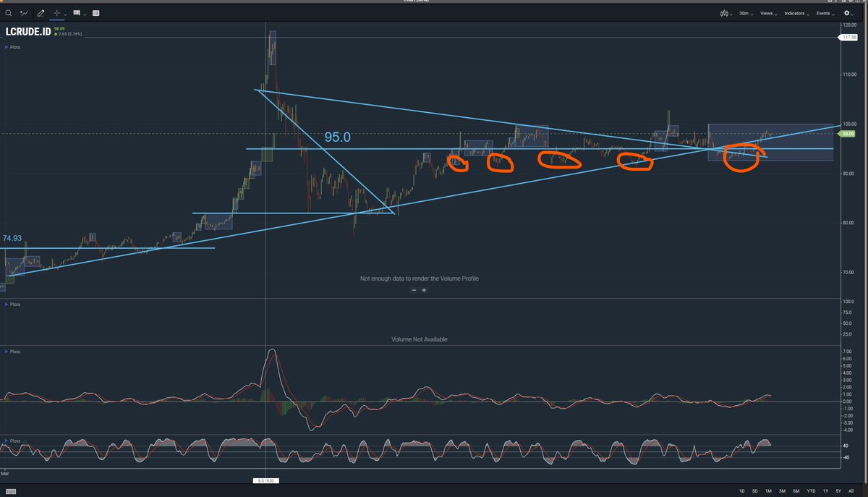Select the 6M time range

[796, 491]
